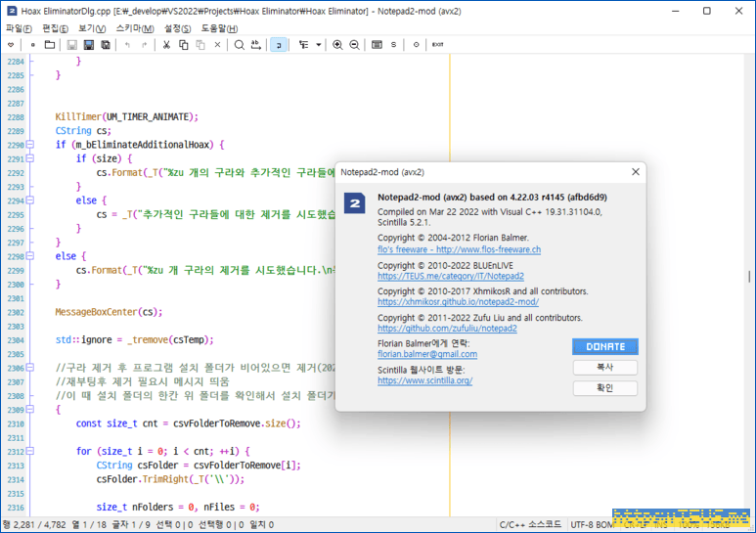Click the Notepad2 app icon in title bar
This screenshot has width=756, height=533.
(12, 11)
